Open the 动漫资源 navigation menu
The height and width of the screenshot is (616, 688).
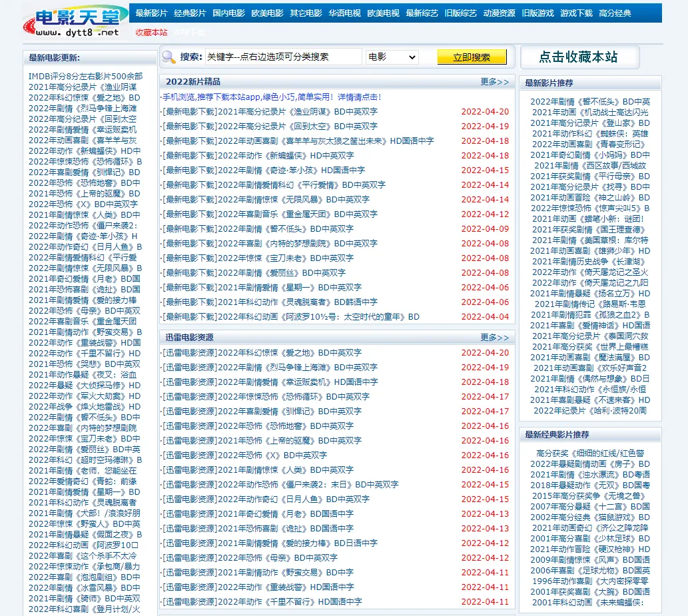point(499,13)
